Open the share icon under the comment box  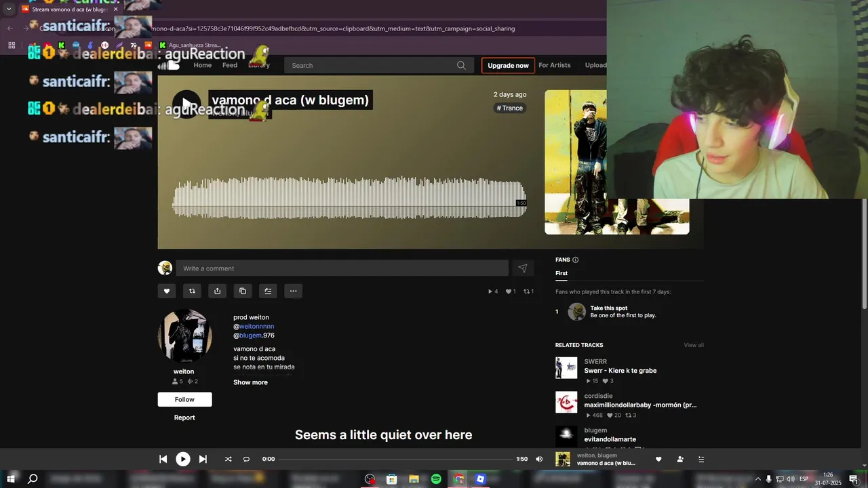pos(217,291)
